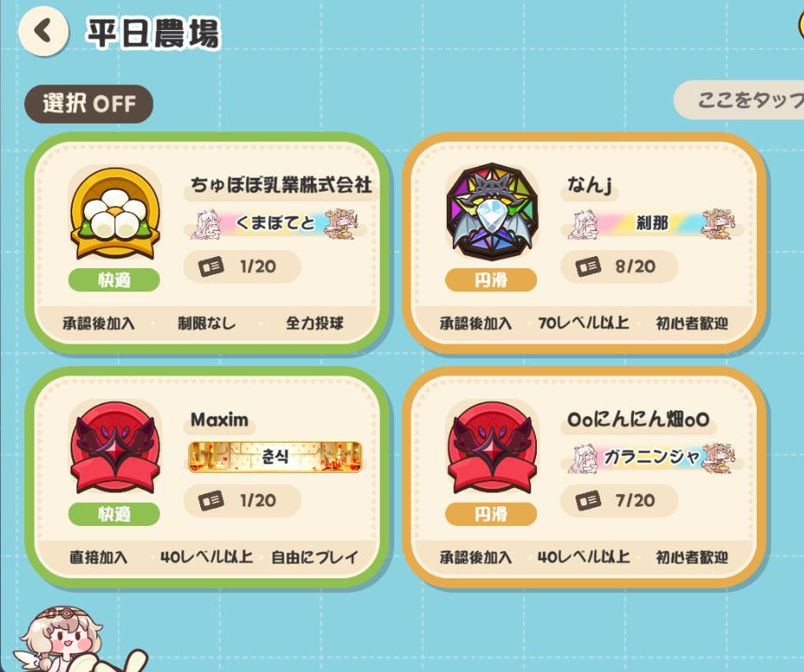Select the Ooにんにん畑oO red emblem
The width and height of the screenshot is (804, 672).
492,448
